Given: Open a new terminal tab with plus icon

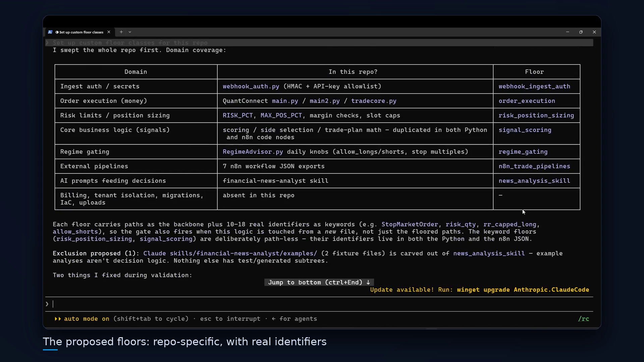Looking at the screenshot, I should (x=121, y=32).
